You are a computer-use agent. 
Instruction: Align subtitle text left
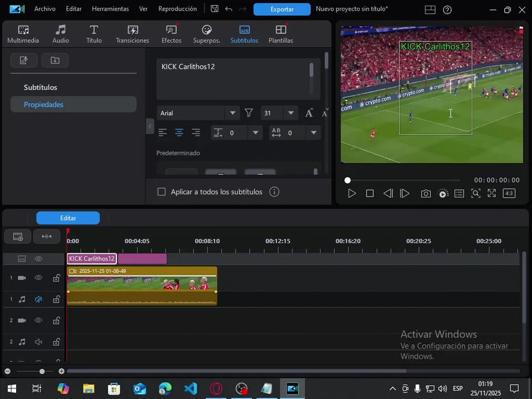click(x=162, y=132)
